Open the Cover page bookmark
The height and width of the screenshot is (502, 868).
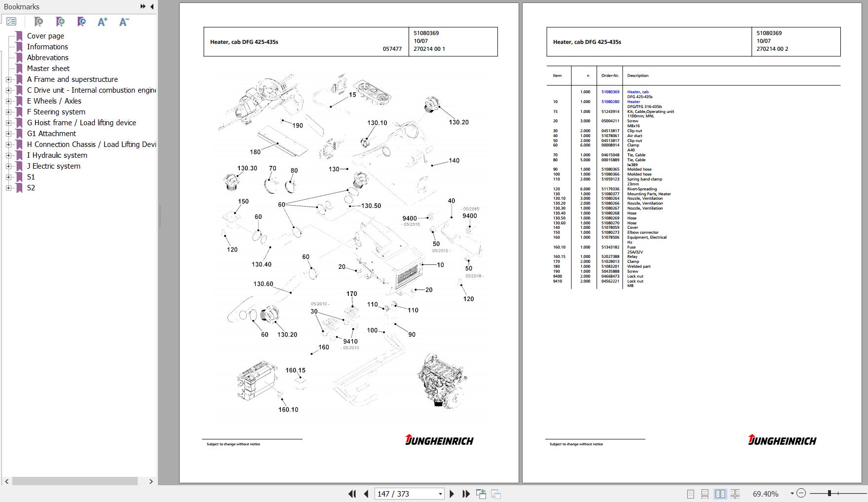(x=45, y=36)
